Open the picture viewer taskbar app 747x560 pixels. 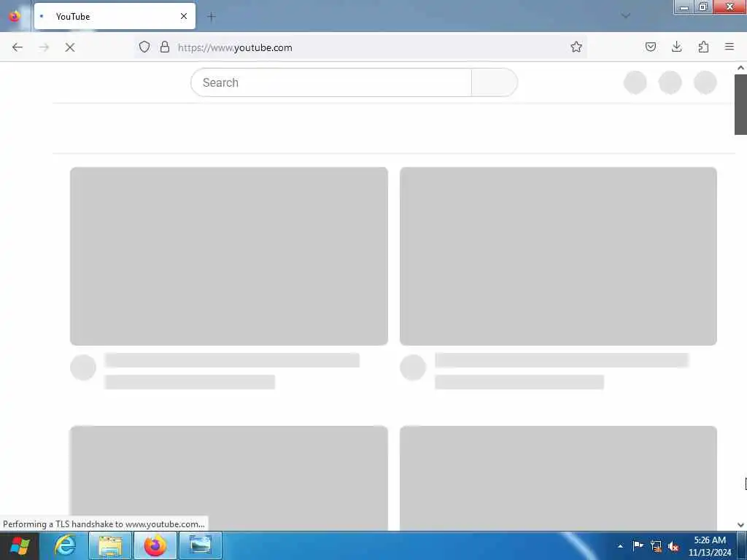201,545
